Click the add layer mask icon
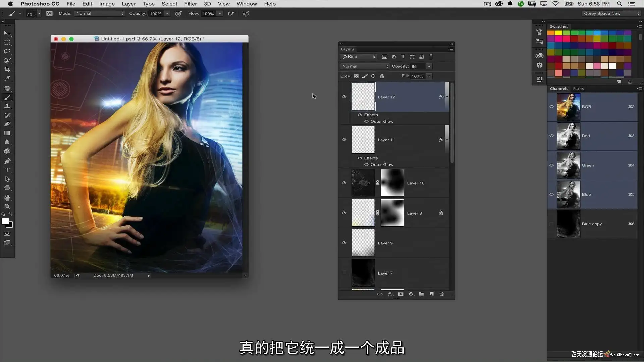 pyautogui.click(x=400, y=294)
